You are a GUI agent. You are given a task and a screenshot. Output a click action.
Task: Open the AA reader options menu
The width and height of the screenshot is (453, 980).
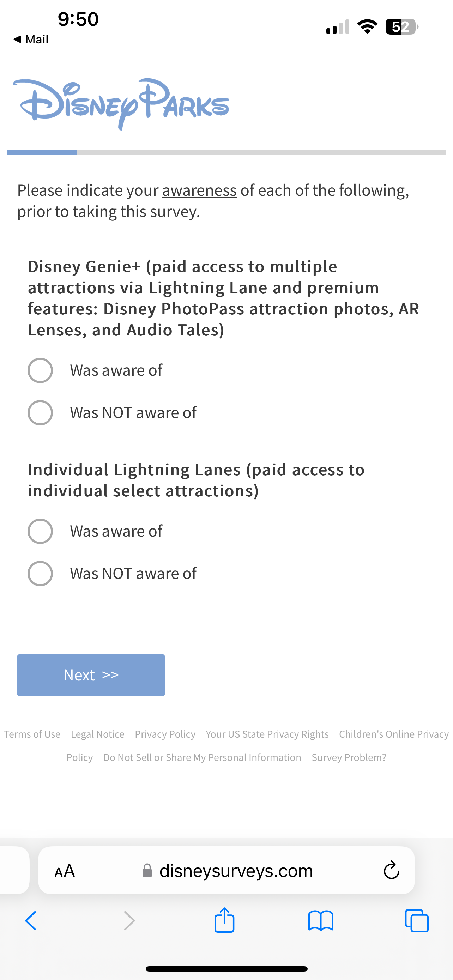pos(65,871)
